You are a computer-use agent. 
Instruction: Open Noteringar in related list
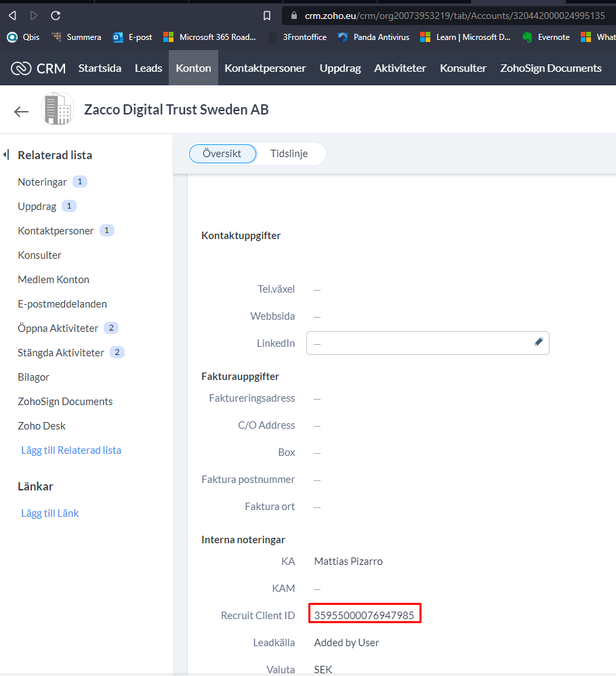[42, 182]
